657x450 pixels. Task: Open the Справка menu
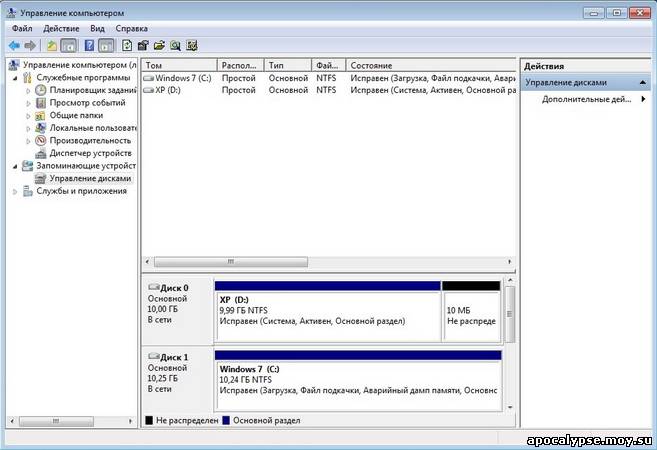pyautogui.click(x=132, y=28)
